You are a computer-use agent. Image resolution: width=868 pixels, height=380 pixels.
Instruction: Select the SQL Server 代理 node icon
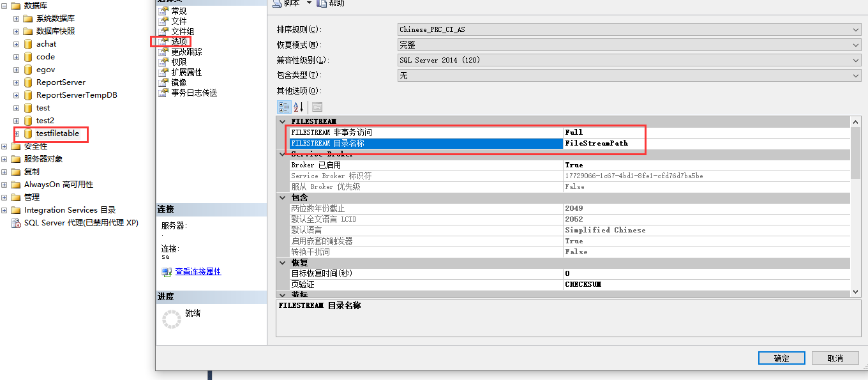[x=14, y=224]
